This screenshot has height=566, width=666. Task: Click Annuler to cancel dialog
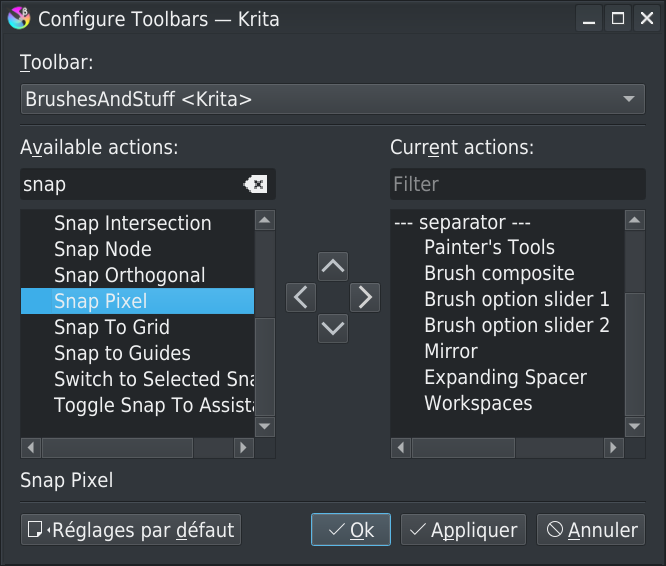click(x=591, y=530)
